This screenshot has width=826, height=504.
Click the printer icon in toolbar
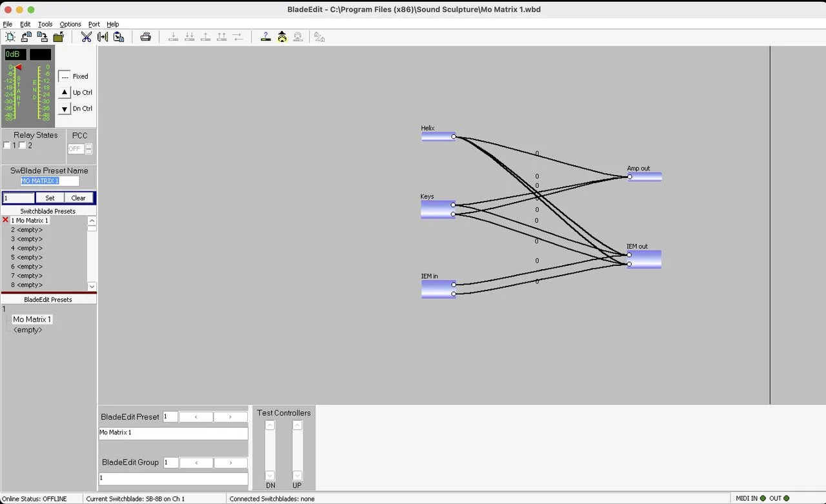point(146,37)
